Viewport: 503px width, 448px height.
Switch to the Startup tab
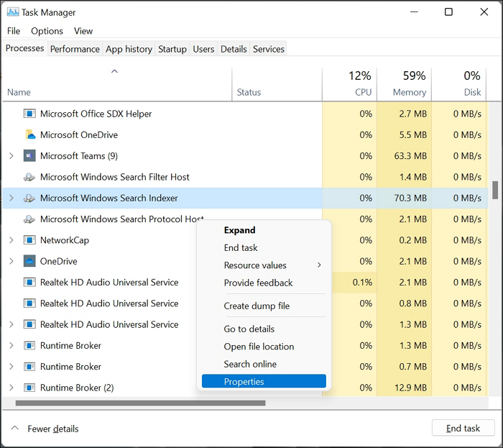point(172,49)
